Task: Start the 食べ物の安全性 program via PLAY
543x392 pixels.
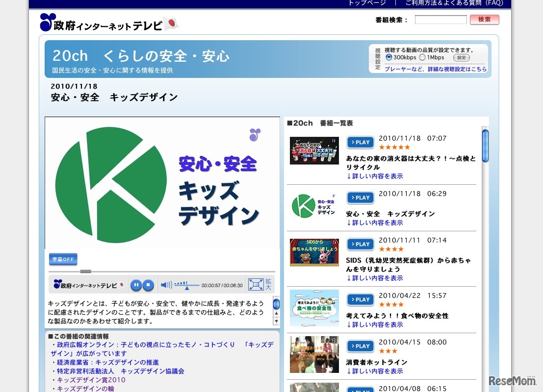Action: point(360,300)
